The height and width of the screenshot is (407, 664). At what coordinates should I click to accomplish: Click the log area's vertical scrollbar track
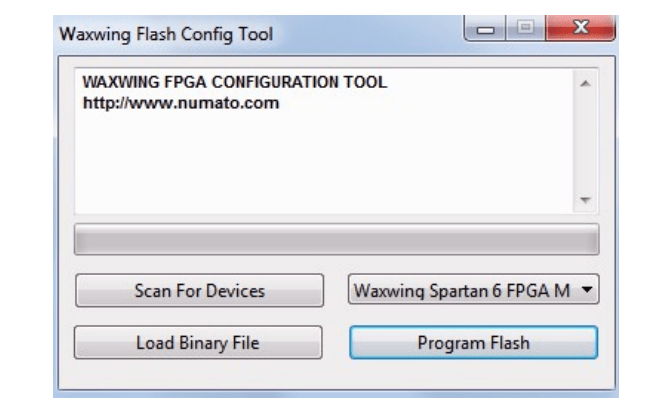(587, 140)
